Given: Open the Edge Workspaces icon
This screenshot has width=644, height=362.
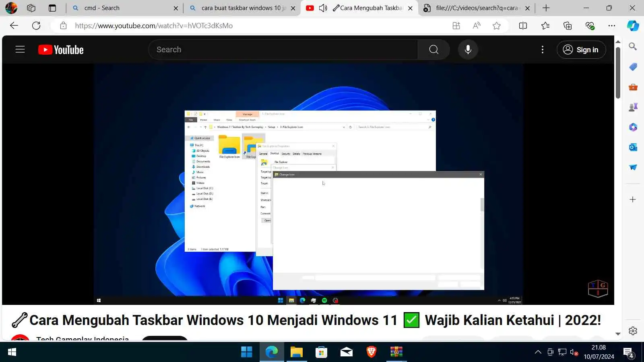Looking at the screenshot, I should tap(31, 8).
